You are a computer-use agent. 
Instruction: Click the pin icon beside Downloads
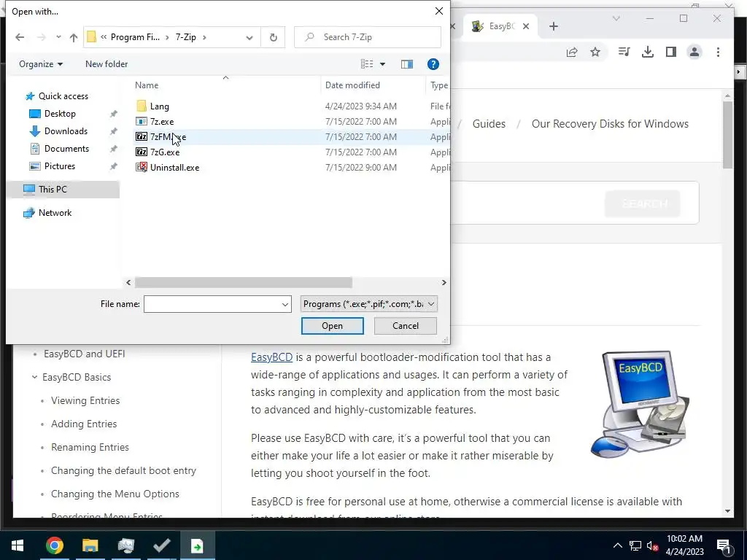[113, 131]
